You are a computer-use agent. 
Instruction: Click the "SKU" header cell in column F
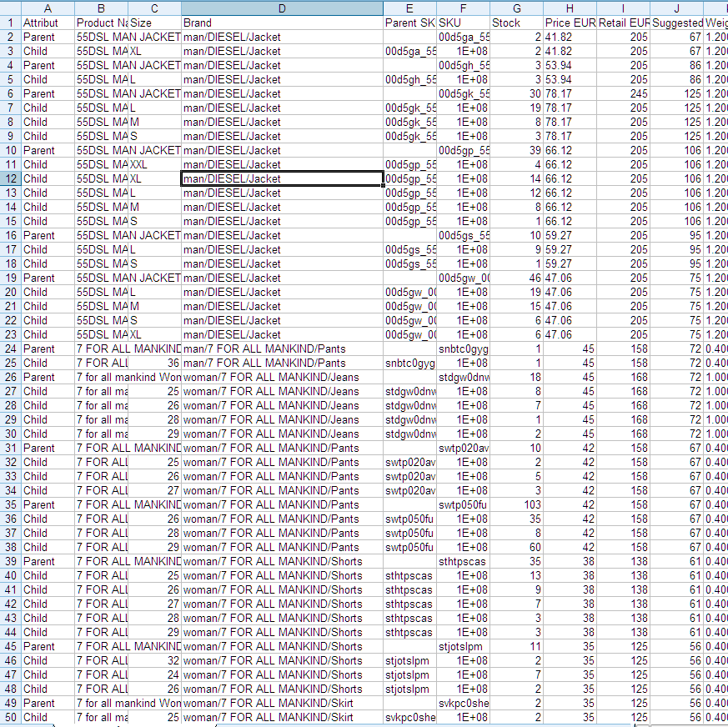pos(464,23)
